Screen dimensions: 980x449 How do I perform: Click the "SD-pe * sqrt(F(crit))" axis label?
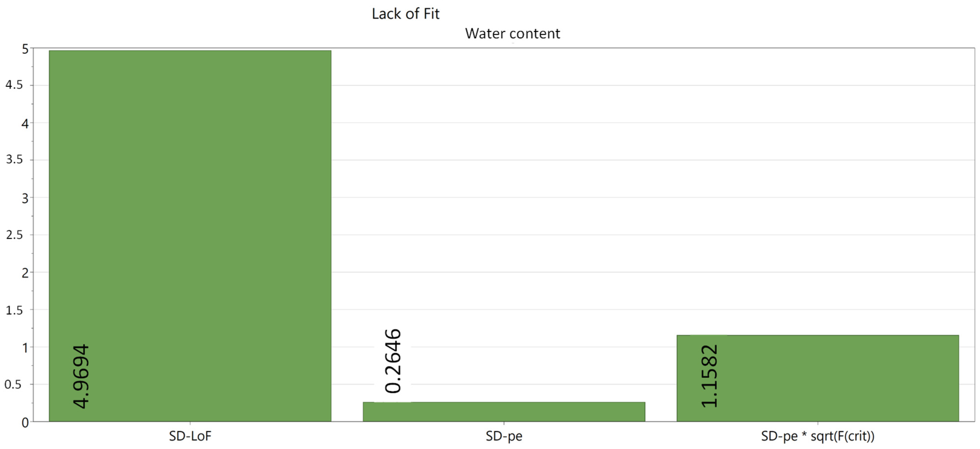pyautogui.click(x=818, y=436)
